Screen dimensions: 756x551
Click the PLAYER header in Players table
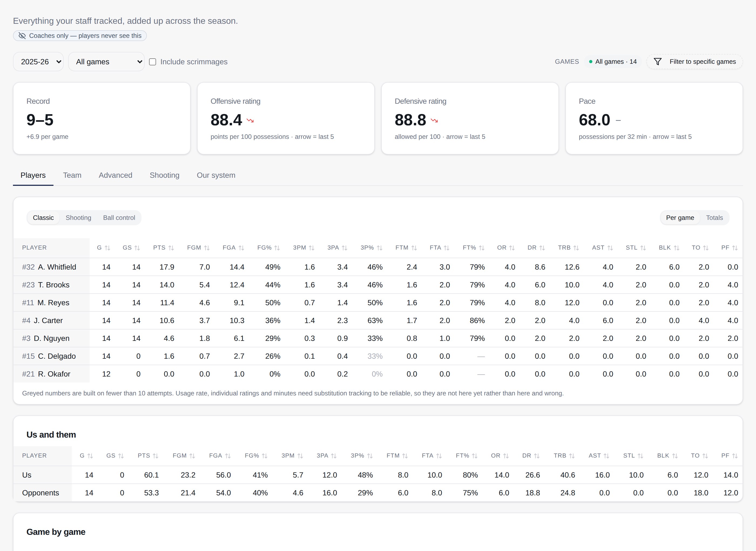[34, 248]
